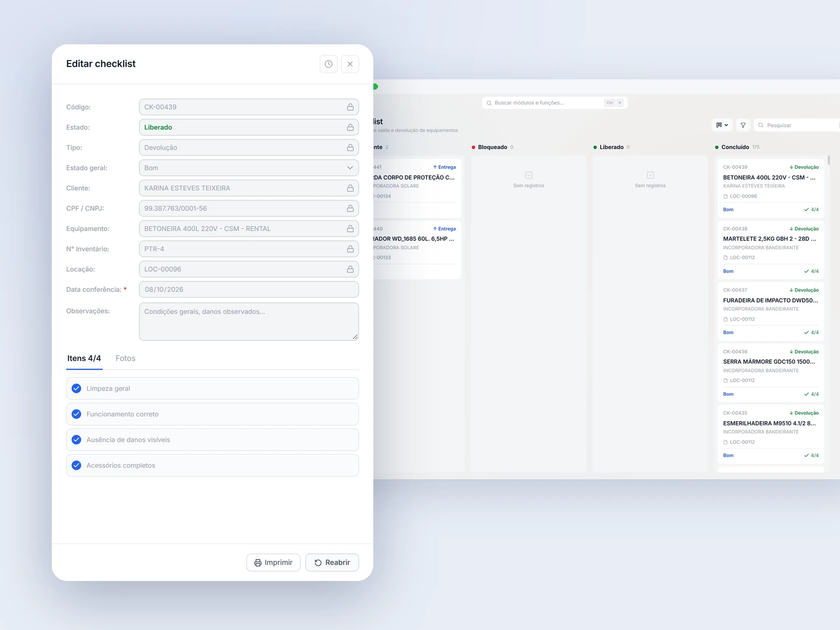
Task: Switch to the Fotos tab
Action: (x=126, y=358)
